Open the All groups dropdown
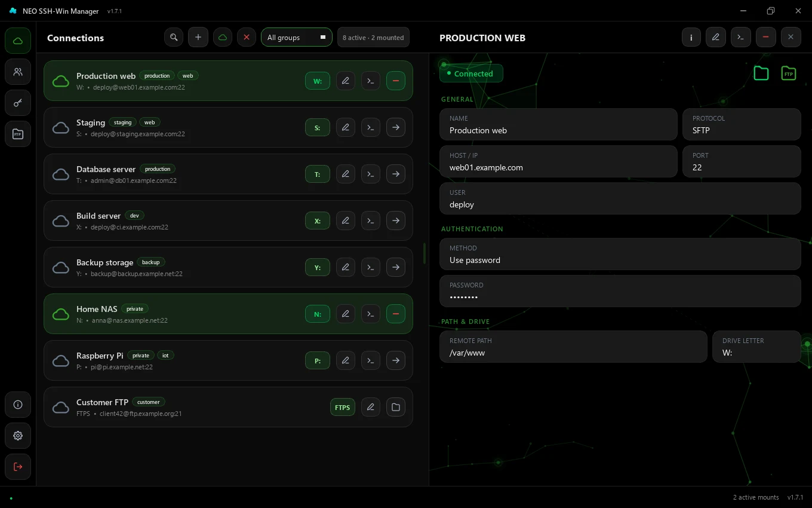 [296, 37]
